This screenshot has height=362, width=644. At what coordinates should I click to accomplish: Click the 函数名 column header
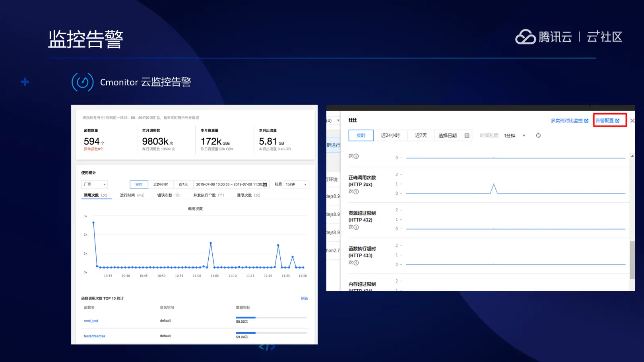89,308
